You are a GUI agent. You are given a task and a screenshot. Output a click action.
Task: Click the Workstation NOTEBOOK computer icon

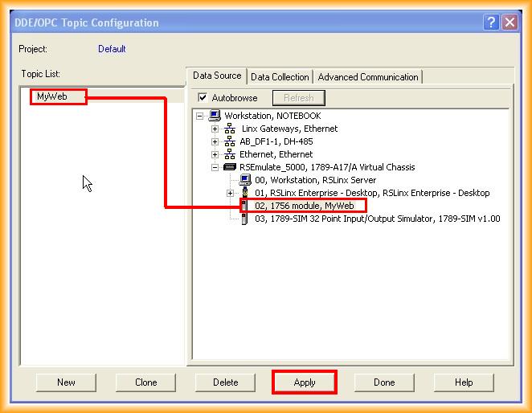pos(215,116)
